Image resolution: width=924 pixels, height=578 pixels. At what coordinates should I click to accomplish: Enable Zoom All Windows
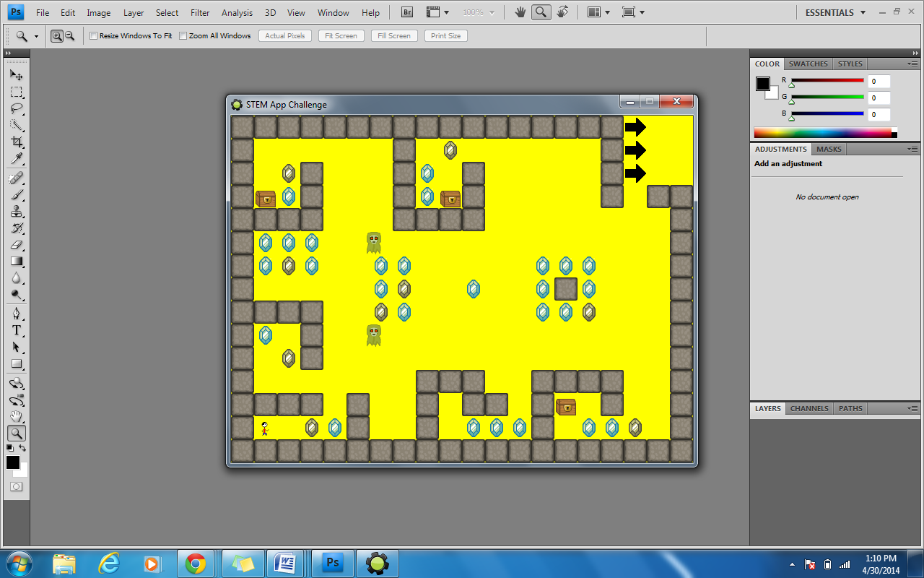(x=183, y=35)
